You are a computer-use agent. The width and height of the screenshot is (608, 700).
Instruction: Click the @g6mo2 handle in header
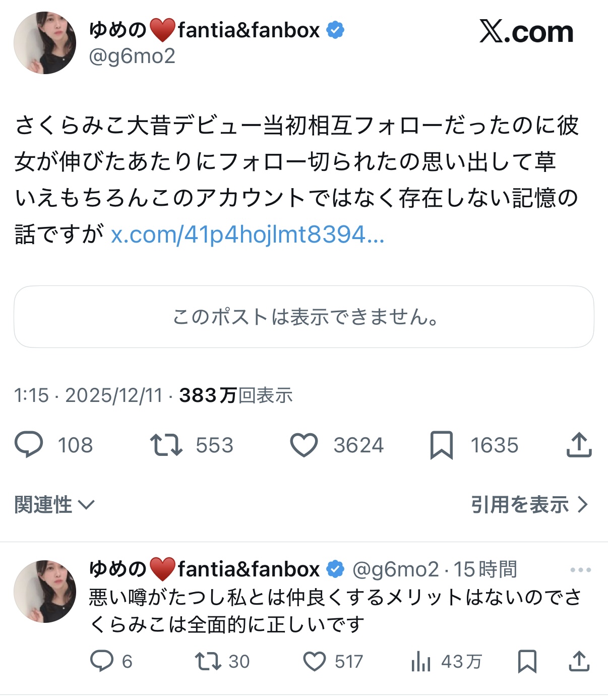(x=132, y=56)
